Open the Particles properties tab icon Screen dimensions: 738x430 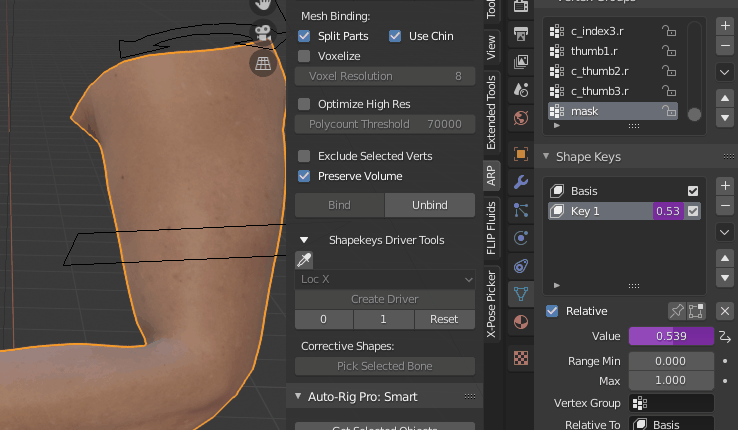pyautogui.click(x=521, y=210)
